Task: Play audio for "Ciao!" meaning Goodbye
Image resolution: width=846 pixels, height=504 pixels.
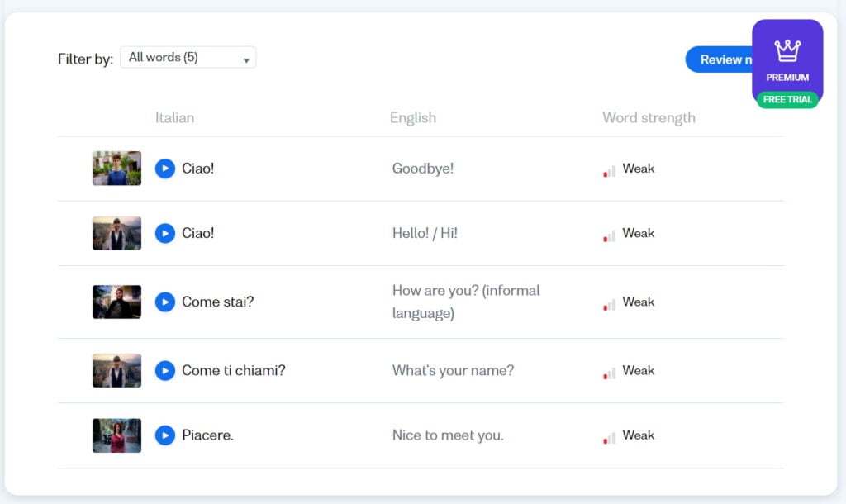Action: [x=164, y=168]
